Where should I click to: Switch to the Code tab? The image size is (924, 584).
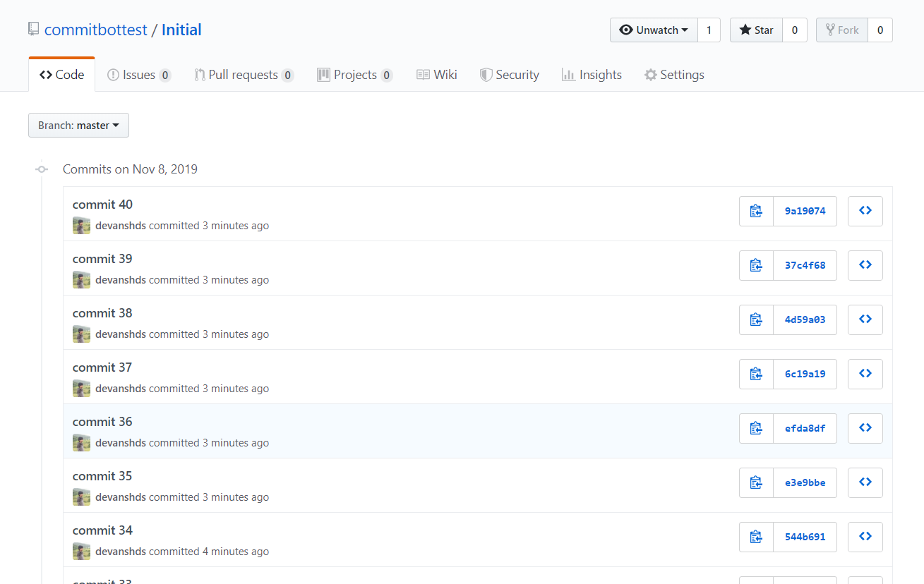(61, 75)
